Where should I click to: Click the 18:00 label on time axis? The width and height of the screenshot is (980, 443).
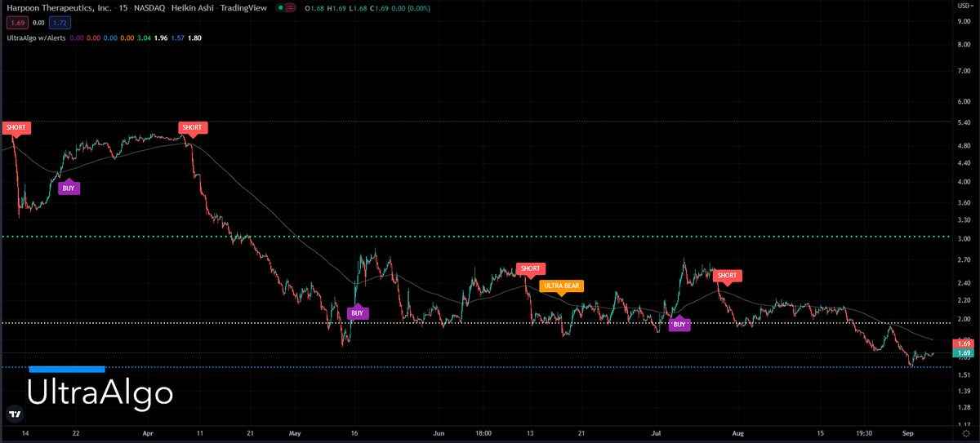483,434
